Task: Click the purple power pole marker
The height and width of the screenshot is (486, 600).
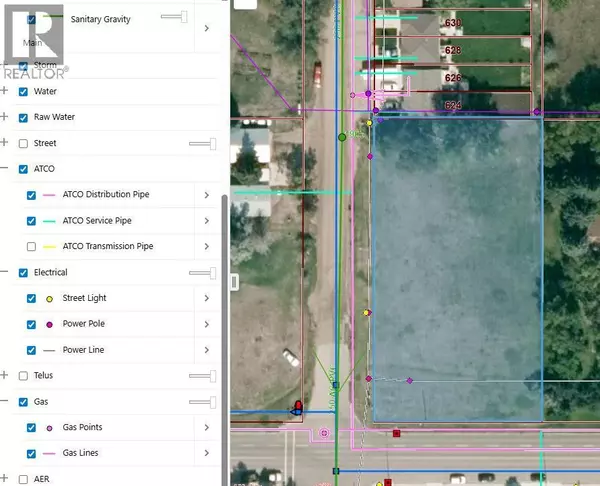Action: (x=370, y=156)
